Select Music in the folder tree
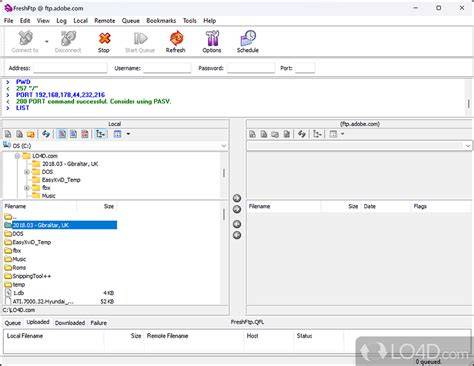The height and width of the screenshot is (366, 474). point(49,196)
